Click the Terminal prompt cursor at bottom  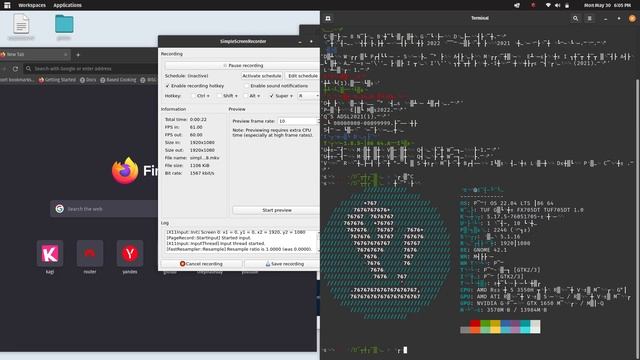pyautogui.click(x=405, y=350)
